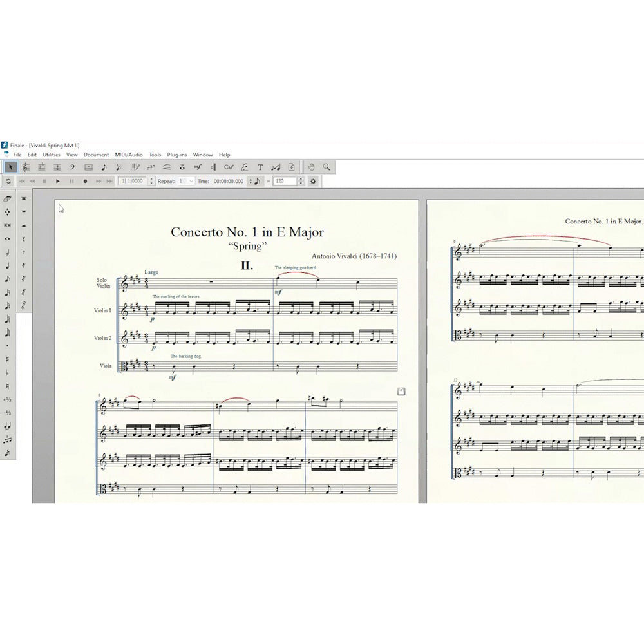Open the tempo note value selector

click(x=256, y=181)
